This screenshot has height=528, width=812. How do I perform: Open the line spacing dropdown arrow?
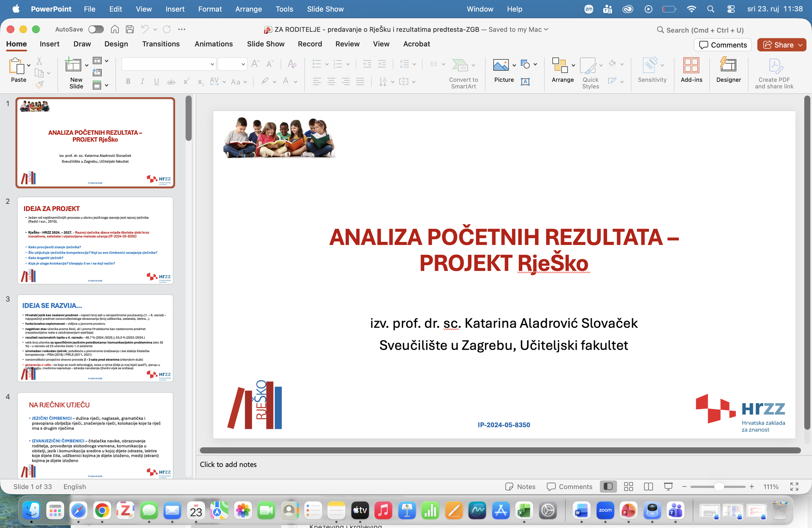[414, 64]
